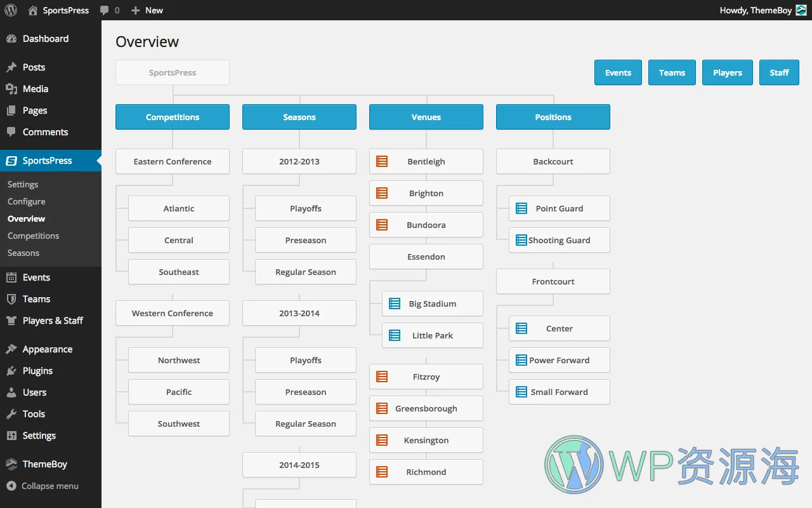The image size is (812, 508).
Task: Click the blue Players button
Action: point(728,72)
